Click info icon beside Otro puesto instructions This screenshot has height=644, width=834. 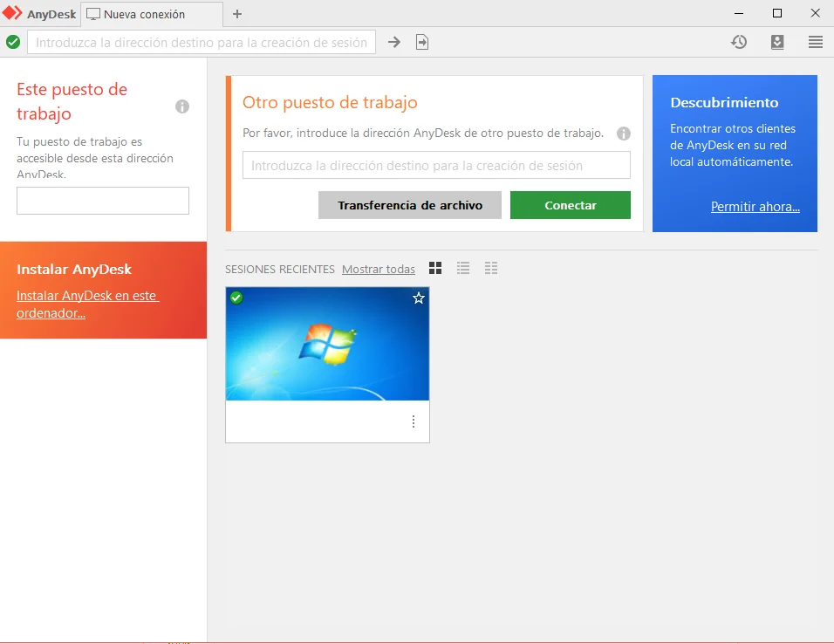(x=624, y=133)
